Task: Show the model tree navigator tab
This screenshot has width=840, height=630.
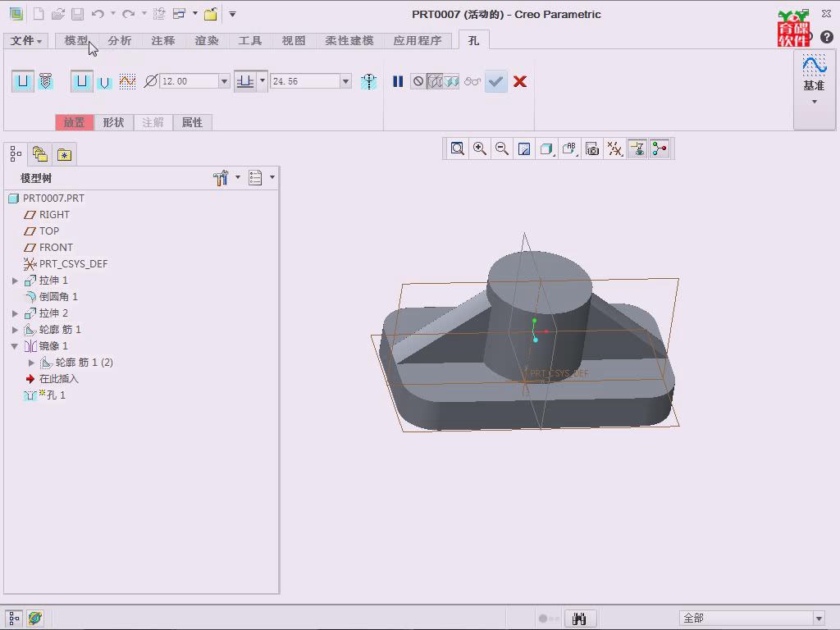Action: coord(16,154)
